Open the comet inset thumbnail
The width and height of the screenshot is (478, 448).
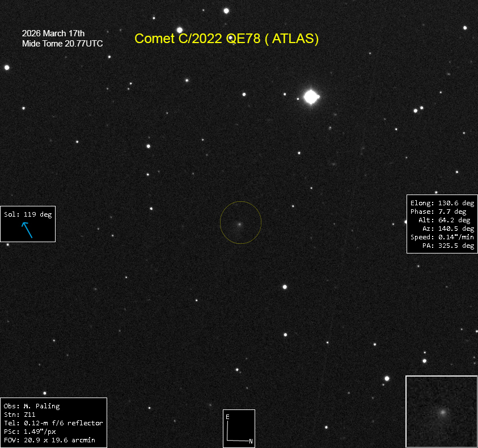(441, 412)
